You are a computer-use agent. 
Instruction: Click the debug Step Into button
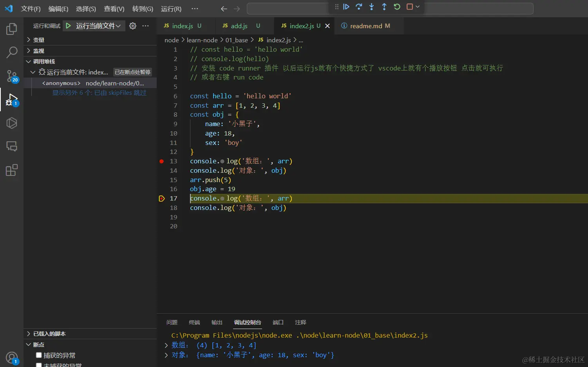coord(371,7)
